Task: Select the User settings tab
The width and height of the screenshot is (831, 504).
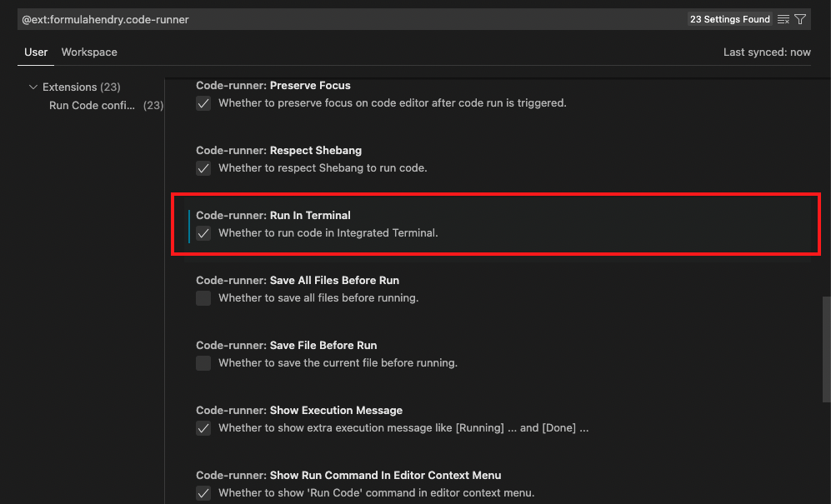Action: point(36,52)
